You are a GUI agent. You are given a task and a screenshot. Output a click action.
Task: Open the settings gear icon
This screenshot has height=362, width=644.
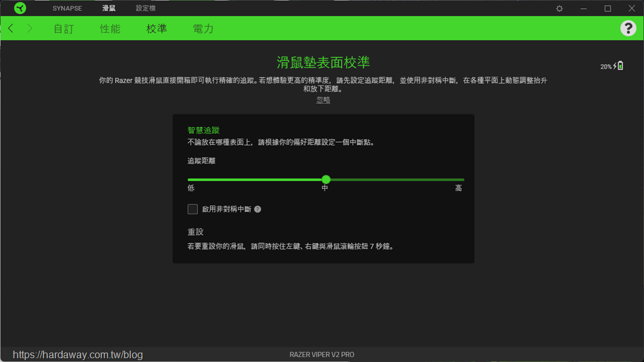559,8
